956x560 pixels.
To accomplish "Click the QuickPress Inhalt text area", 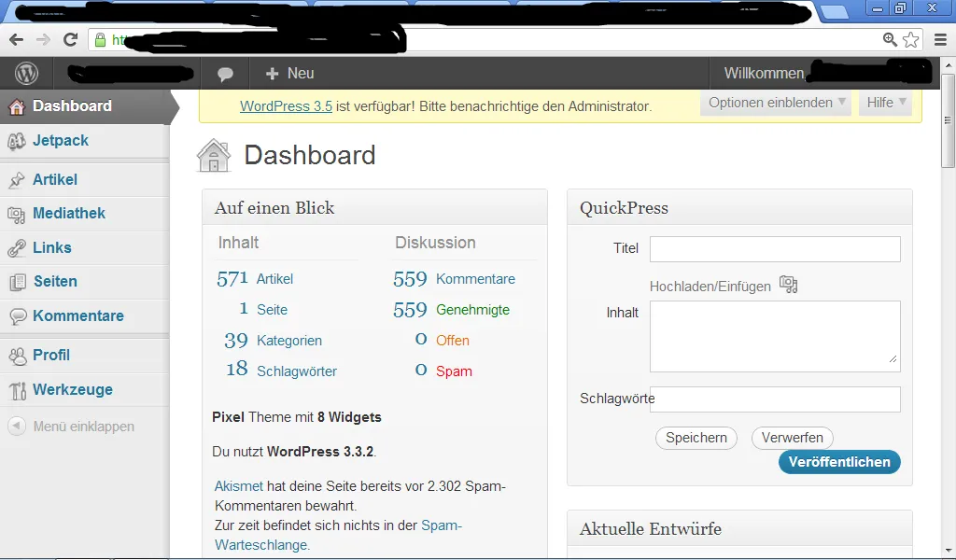I will [774, 336].
